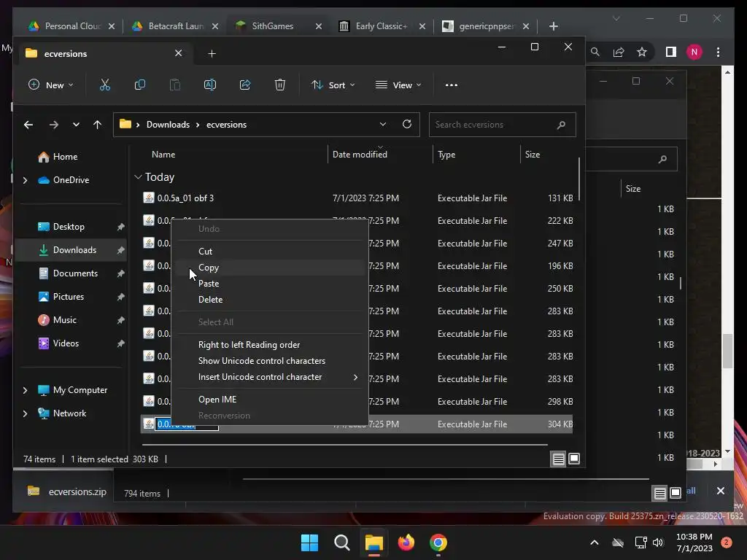Open Chrome profile avatar N
Screen dimensions: 747x560
[694, 52]
